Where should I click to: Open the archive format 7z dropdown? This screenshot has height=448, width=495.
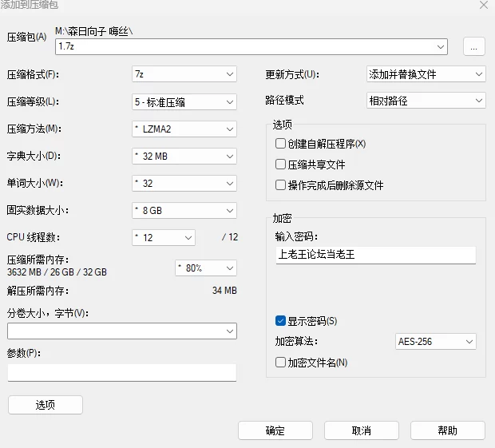coord(184,74)
